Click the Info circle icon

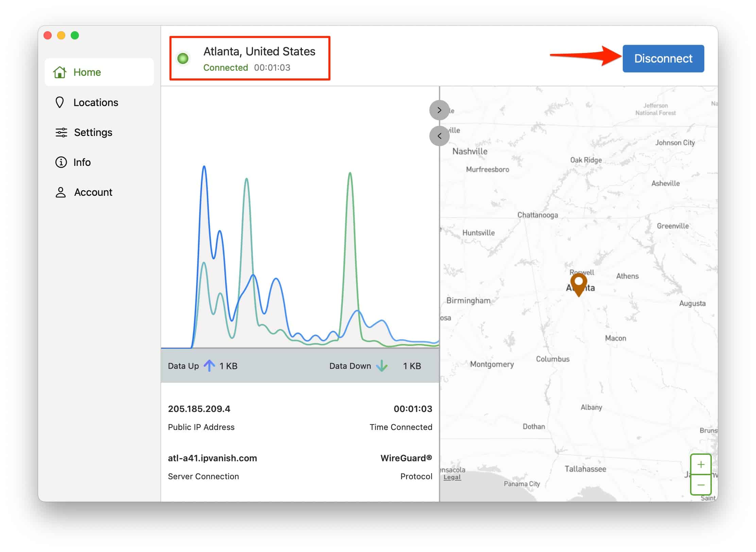point(61,162)
